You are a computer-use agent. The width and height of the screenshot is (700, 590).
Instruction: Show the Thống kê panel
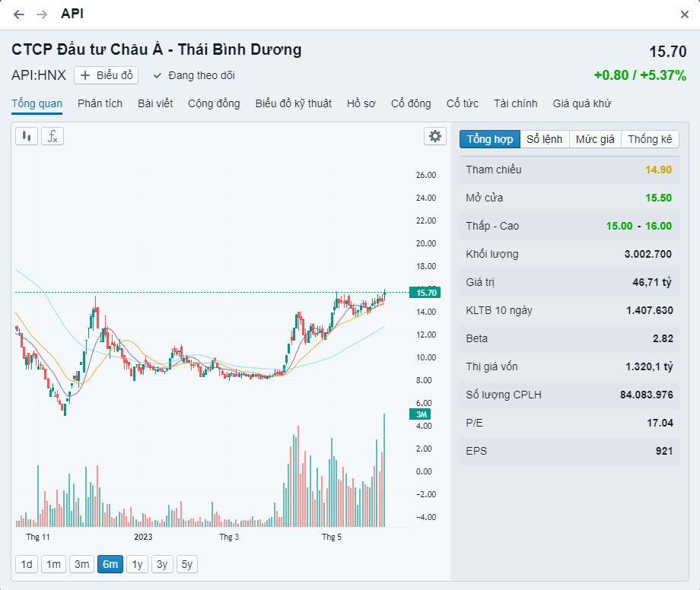coord(650,139)
